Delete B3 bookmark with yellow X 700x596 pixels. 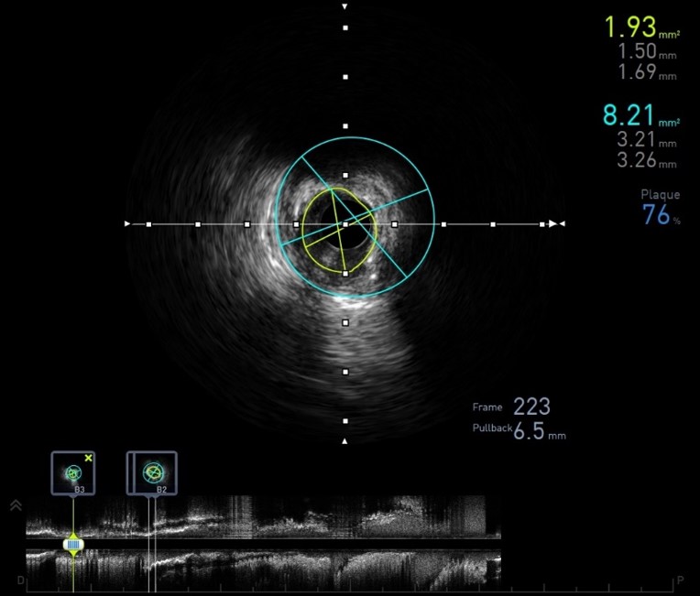click(x=88, y=458)
